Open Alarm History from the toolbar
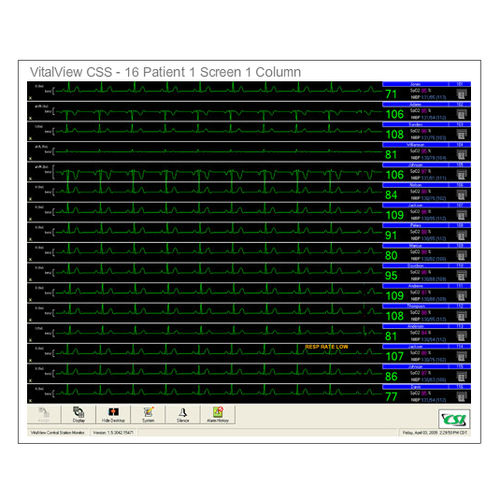This screenshot has height=500, width=500. (218, 415)
